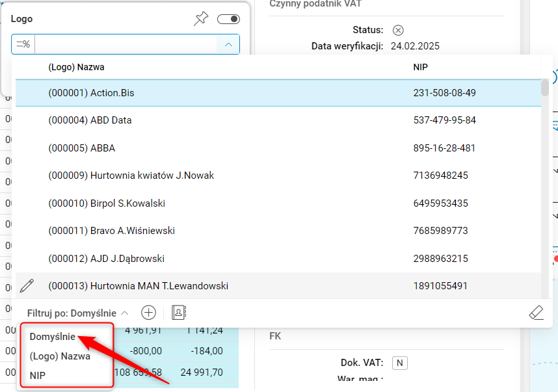
Task: Click NIP value 2988963215
Action: [440, 258]
